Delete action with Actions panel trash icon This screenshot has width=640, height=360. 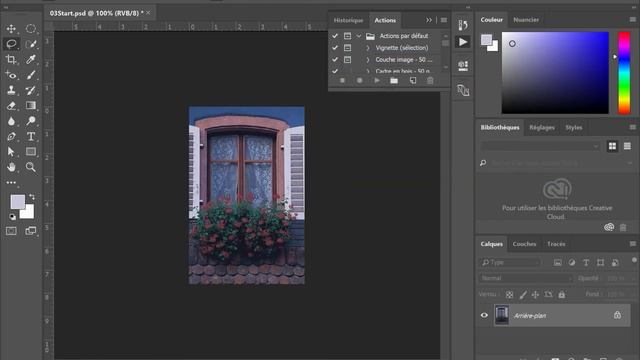pos(430,80)
